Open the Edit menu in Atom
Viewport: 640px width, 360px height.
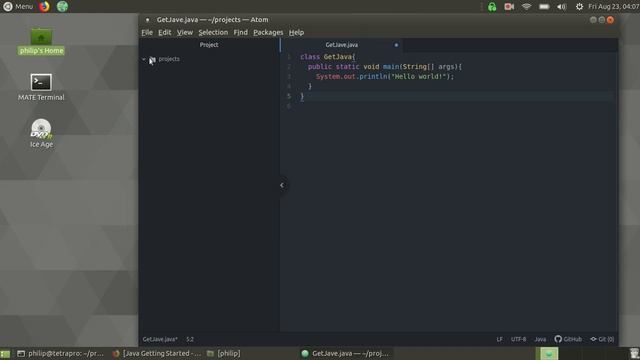[x=164, y=32]
